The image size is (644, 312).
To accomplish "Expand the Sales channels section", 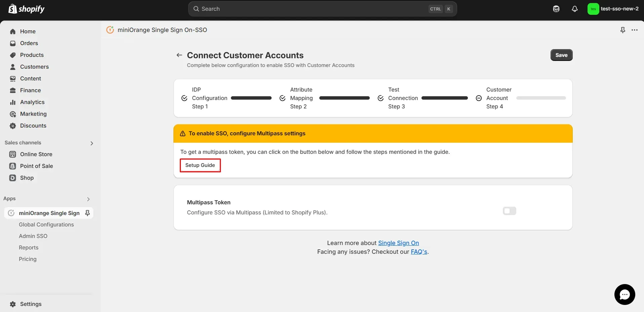I will 92,143.
